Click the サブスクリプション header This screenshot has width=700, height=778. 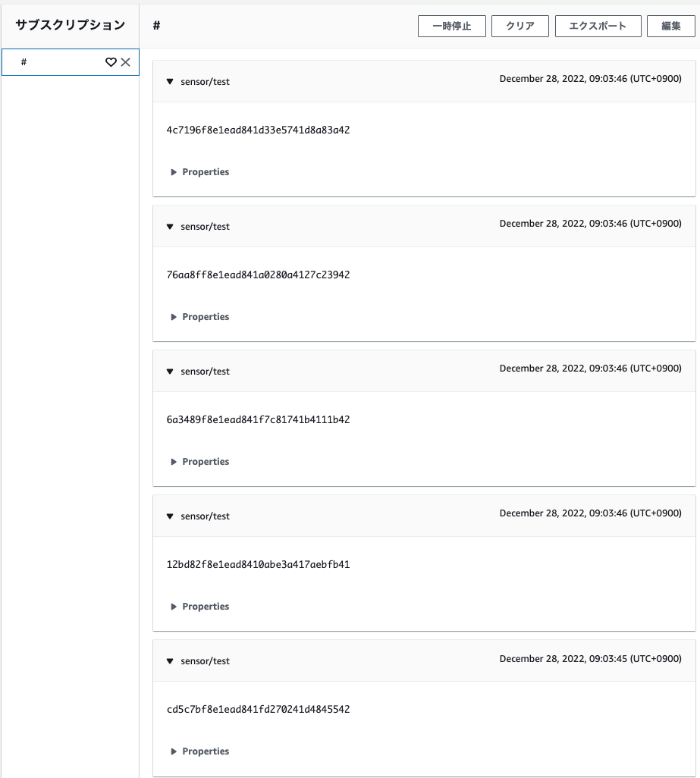(x=70, y=25)
